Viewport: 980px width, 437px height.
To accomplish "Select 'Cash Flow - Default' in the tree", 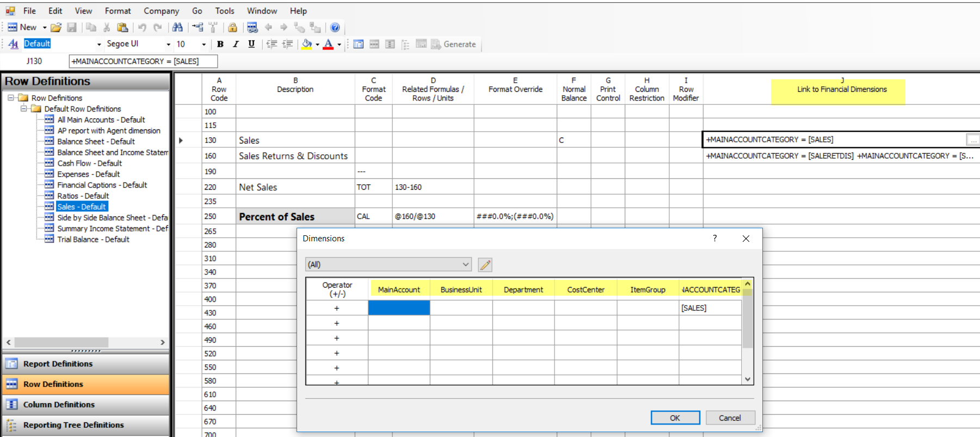I will pyautogui.click(x=90, y=163).
